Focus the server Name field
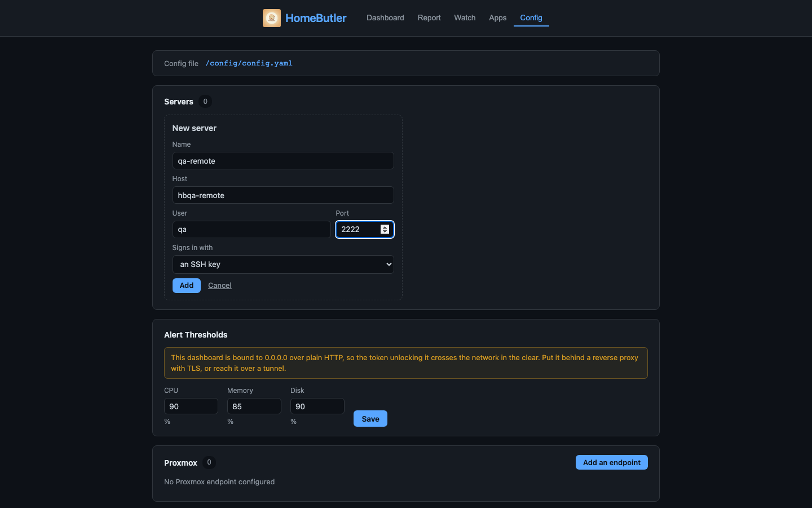 pos(283,161)
